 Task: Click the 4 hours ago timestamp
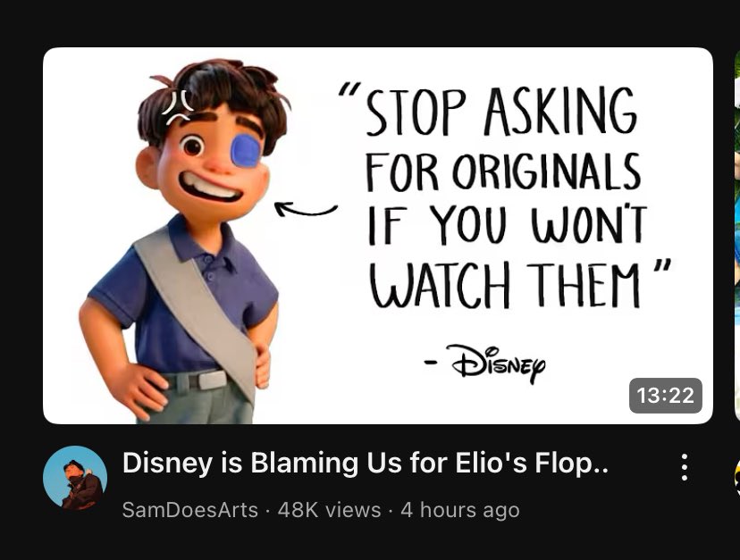tap(460, 510)
